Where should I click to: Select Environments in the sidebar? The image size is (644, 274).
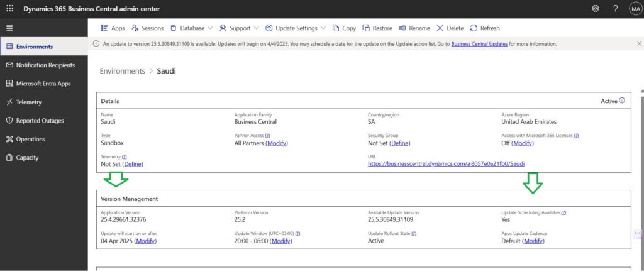point(44,47)
